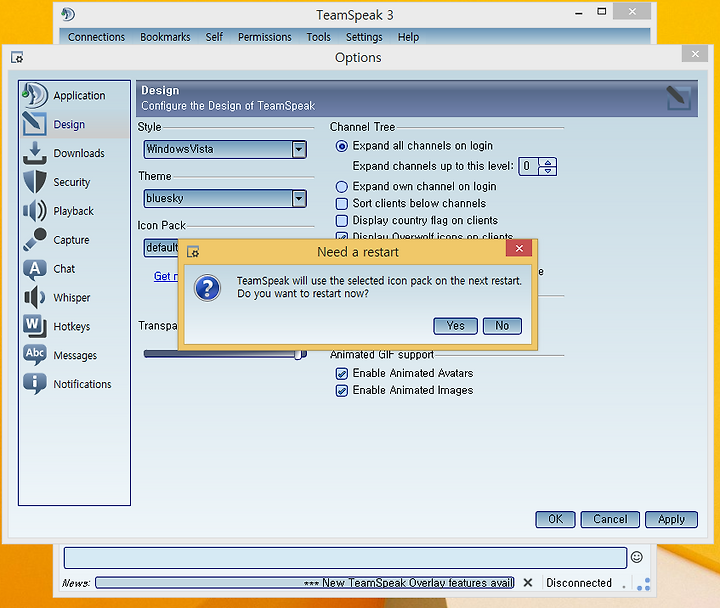The image size is (720, 608).
Task: Click the TeamSpeak logo in the title bar
Action: pyautogui.click(x=68, y=14)
